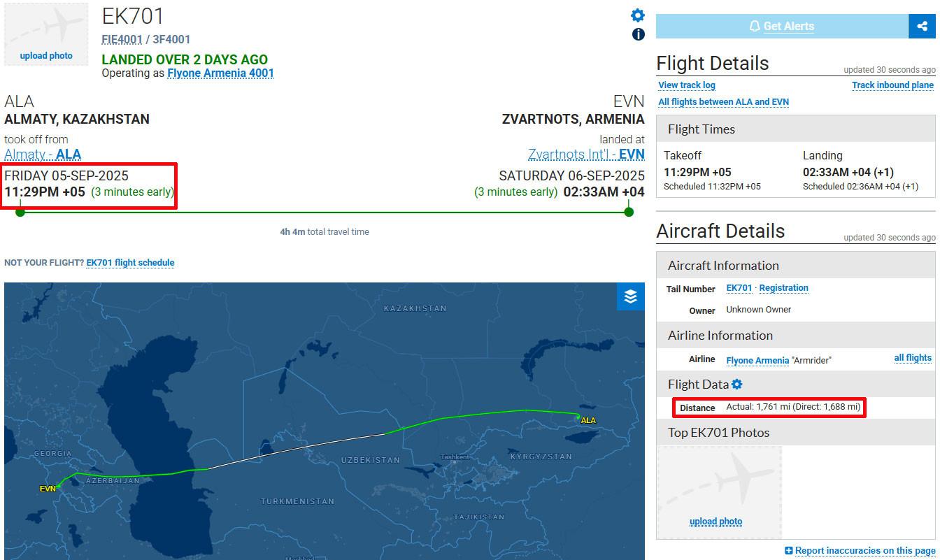Open All flights between ALA and EVN
Viewport: 940px width, 560px height.
723,102
